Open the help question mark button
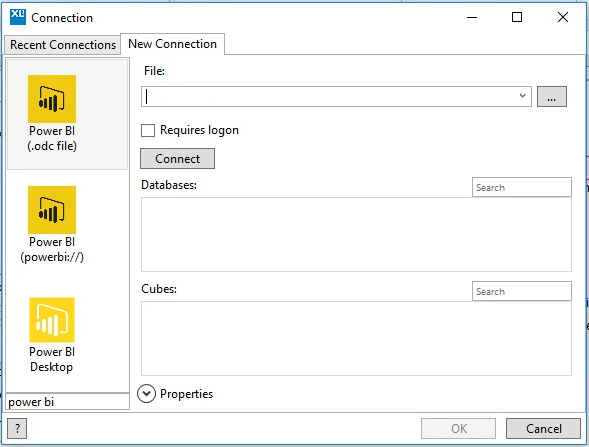589x447 pixels. tap(17, 428)
